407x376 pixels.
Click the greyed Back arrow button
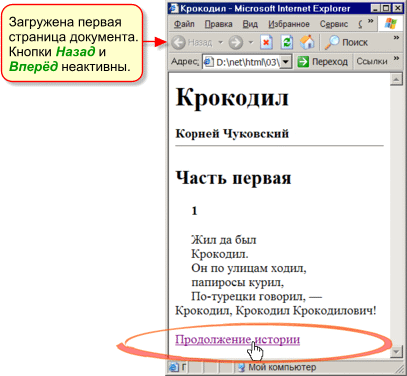click(x=192, y=43)
